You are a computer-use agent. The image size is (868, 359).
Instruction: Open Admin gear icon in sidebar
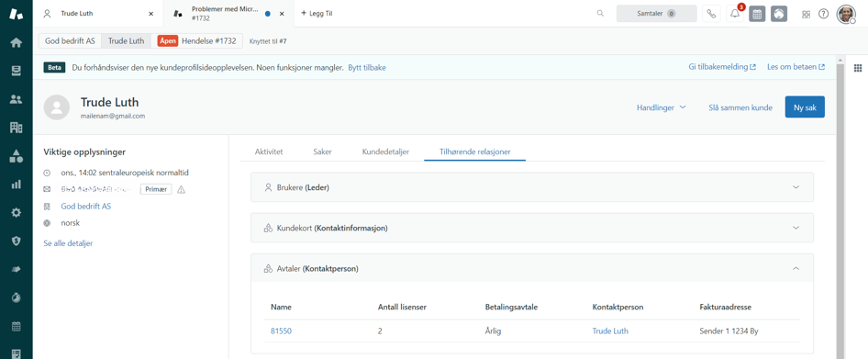(x=16, y=212)
